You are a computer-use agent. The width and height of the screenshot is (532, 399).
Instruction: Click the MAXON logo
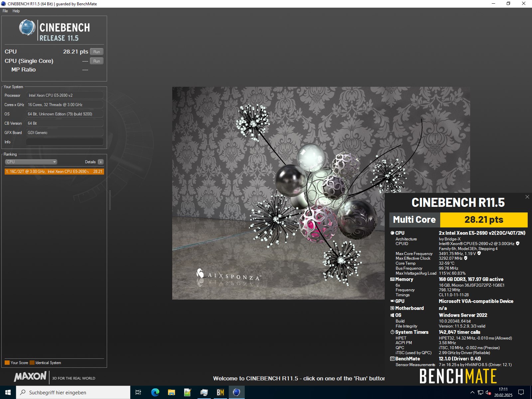[x=30, y=377]
